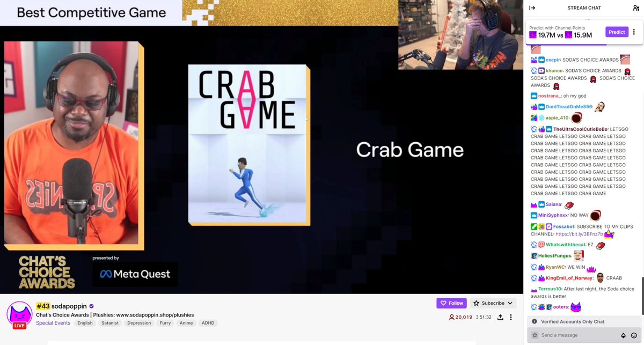
Task: Open the stream's more options menu
Action: (511, 317)
